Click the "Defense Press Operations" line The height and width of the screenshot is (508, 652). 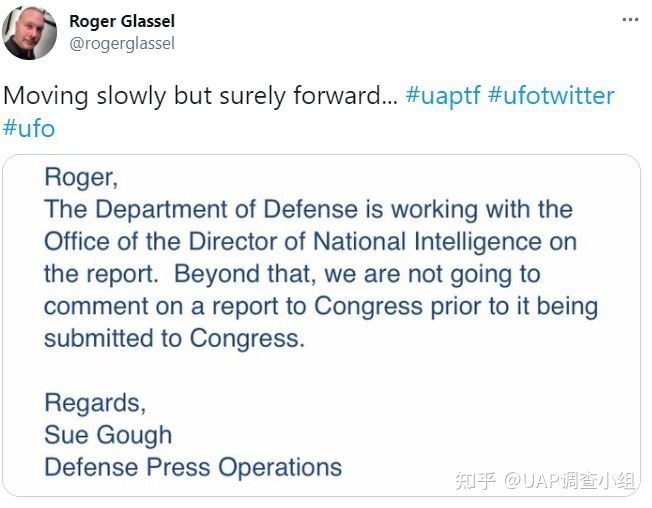coord(192,467)
